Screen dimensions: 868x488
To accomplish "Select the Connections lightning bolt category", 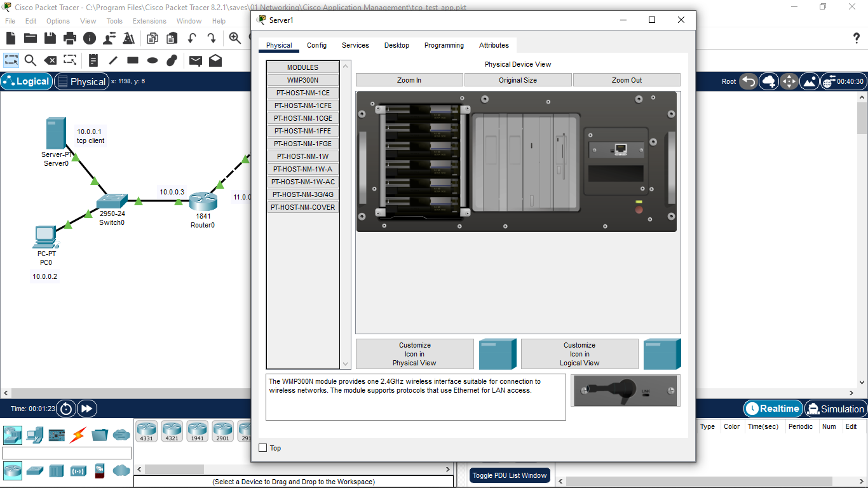I will (x=78, y=435).
